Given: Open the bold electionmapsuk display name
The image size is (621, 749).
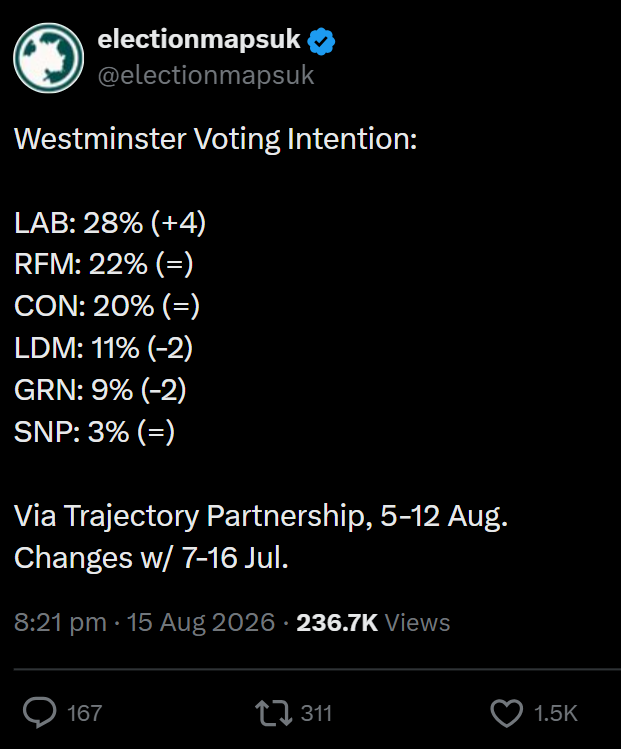Looking at the screenshot, I should coord(199,40).
